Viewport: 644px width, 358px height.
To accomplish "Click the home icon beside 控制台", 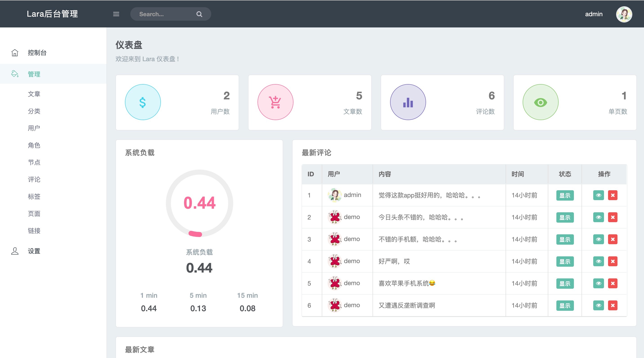I will tap(15, 53).
